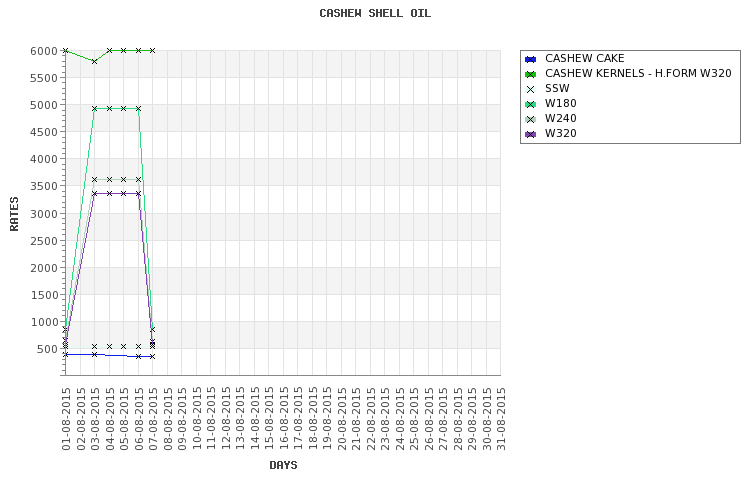Click the x-axis date '20-08-2015'
The width and height of the screenshot is (750, 500).
pyautogui.click(x=342, y=419)
